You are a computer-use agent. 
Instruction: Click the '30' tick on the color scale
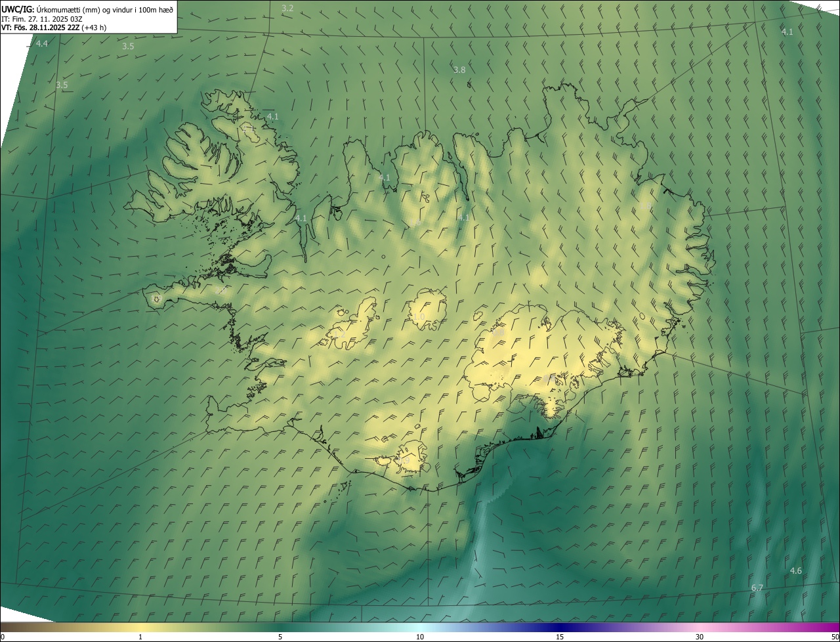(700, 637)
